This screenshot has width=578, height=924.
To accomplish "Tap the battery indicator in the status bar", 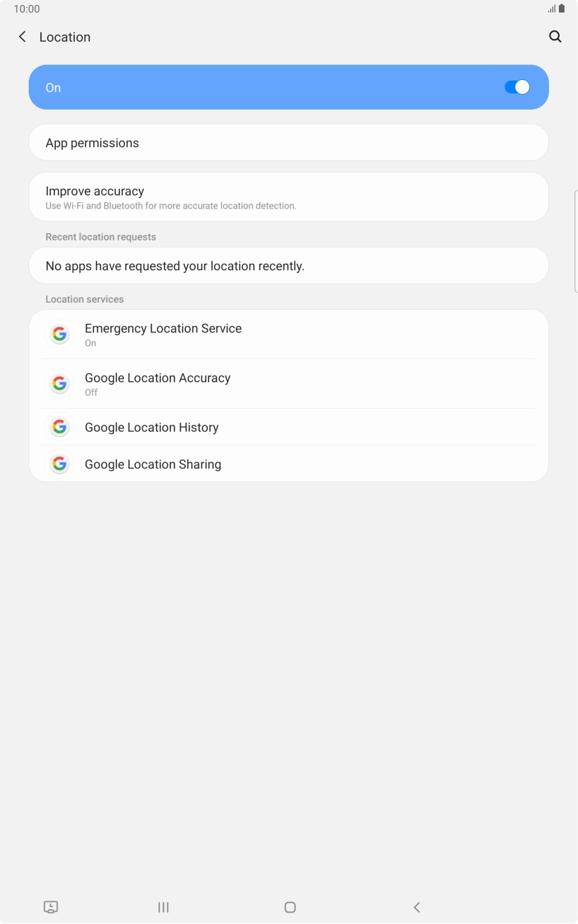I will (562, 8).
